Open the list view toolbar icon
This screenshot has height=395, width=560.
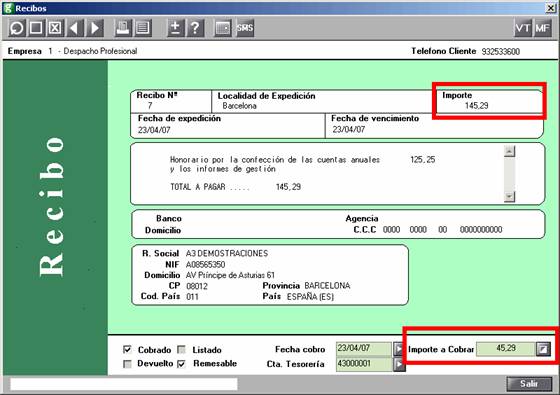pos(143,28)
